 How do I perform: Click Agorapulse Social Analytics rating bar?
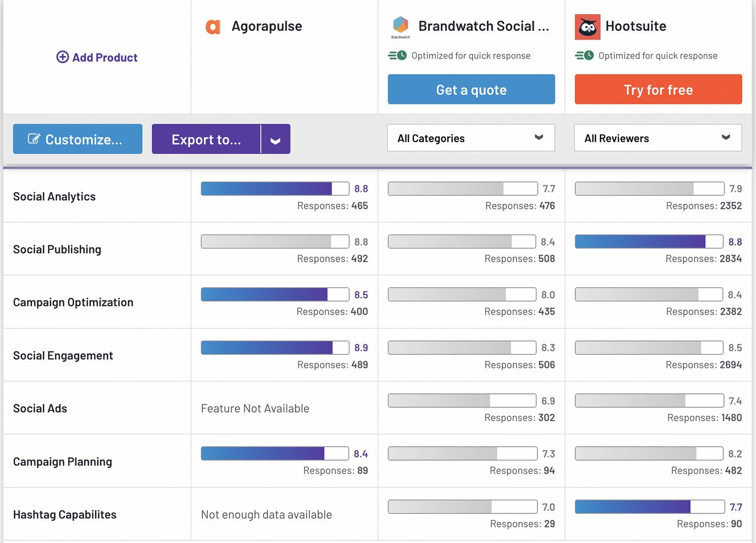point(275,189)
